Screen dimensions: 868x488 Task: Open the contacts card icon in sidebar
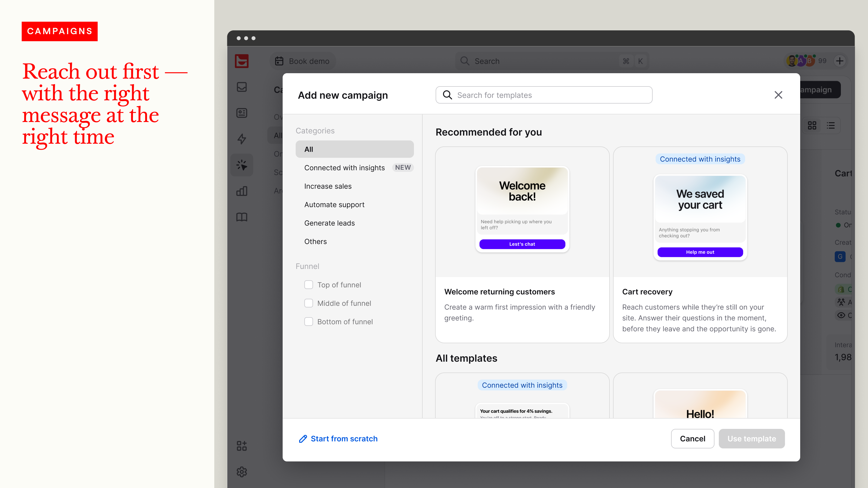tap(242, 113)
